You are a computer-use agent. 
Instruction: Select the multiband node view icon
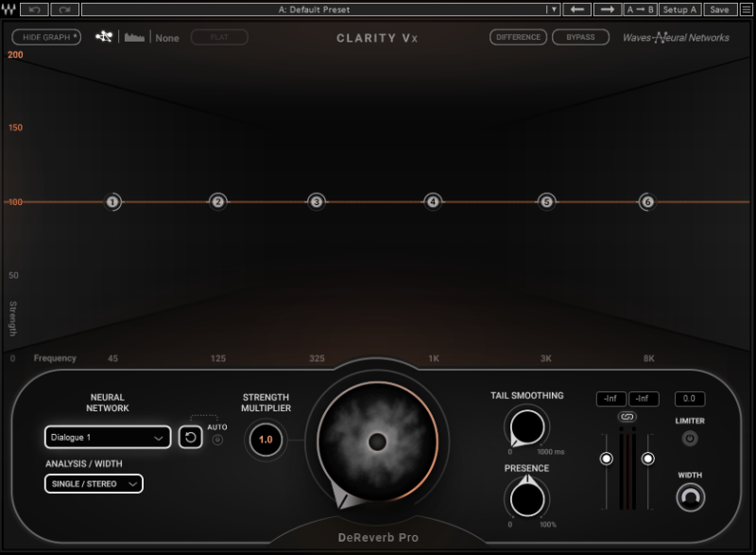tap(105, 38)
